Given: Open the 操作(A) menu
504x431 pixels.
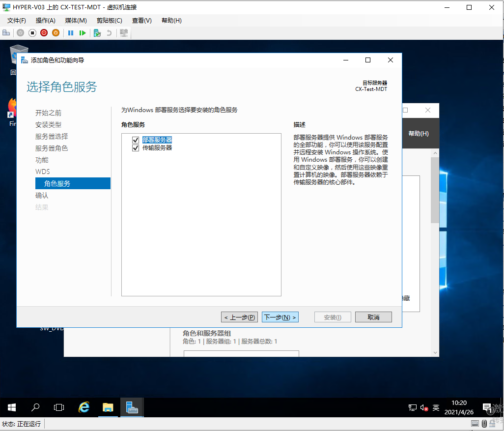Looking at the screenshot, I should tap(46, 20).
